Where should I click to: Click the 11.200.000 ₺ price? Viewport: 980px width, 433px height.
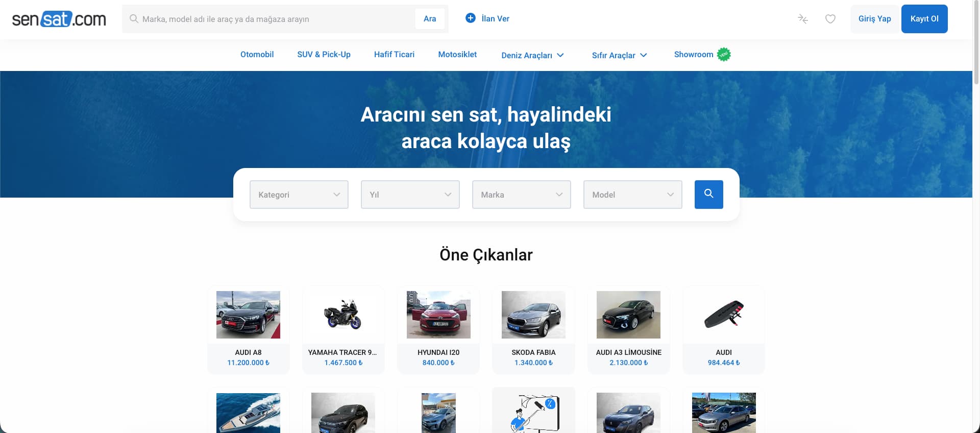pos(248,363)
